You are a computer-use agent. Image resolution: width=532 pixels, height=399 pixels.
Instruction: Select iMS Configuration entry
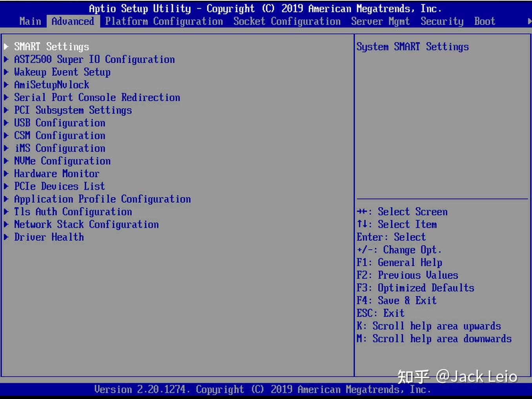point(60,148)
